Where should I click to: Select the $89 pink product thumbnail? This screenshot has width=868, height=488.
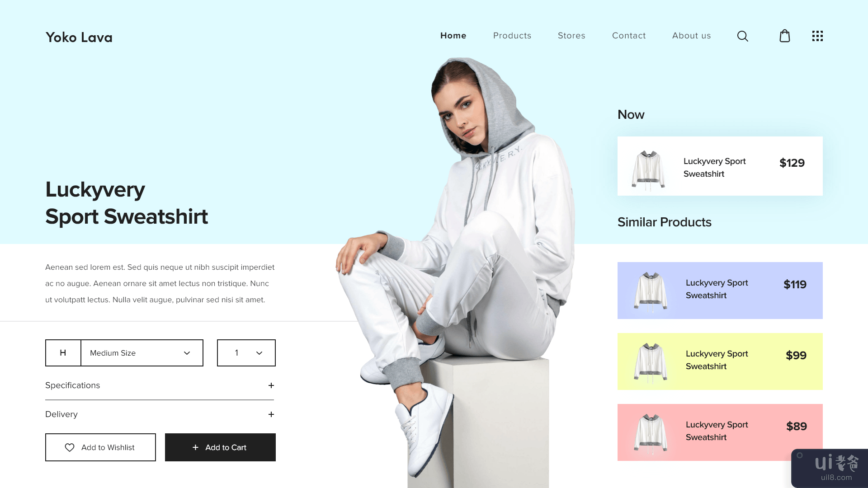point(649,432)
